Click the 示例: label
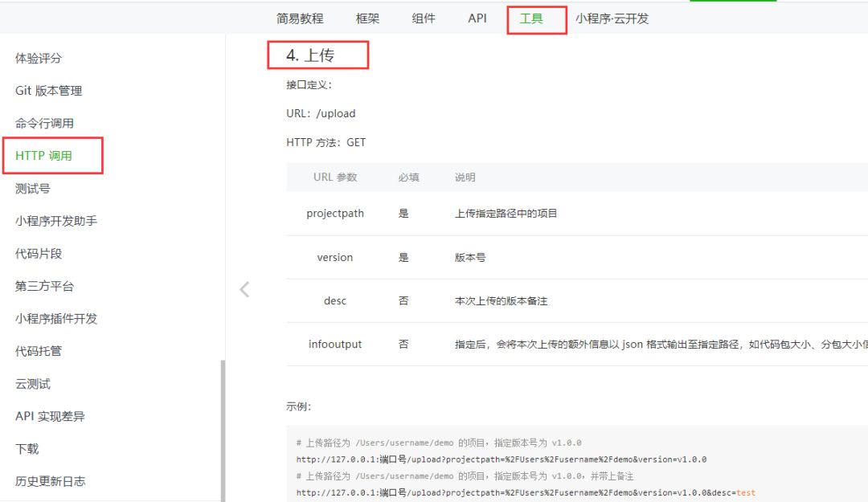 [x=299, y=406]
